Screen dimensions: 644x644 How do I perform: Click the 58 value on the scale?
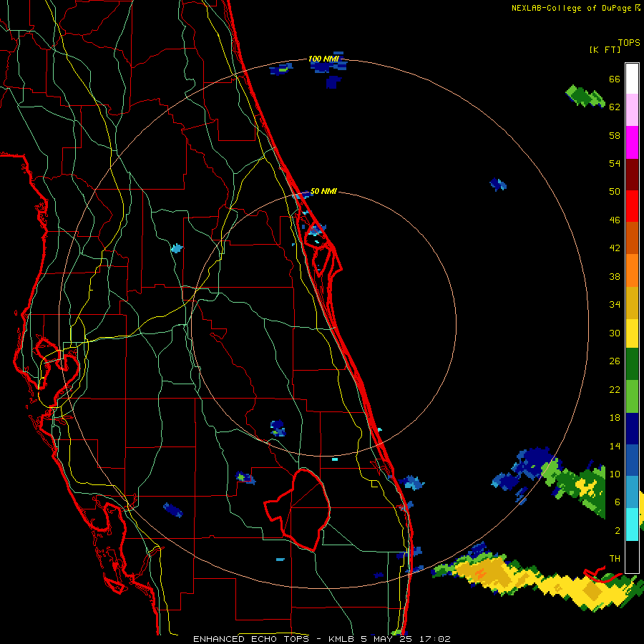(615, 135)
